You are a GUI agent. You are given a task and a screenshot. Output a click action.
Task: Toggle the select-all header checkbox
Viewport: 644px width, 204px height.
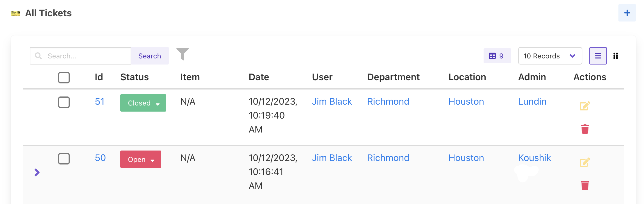click(x=64, y=78)
